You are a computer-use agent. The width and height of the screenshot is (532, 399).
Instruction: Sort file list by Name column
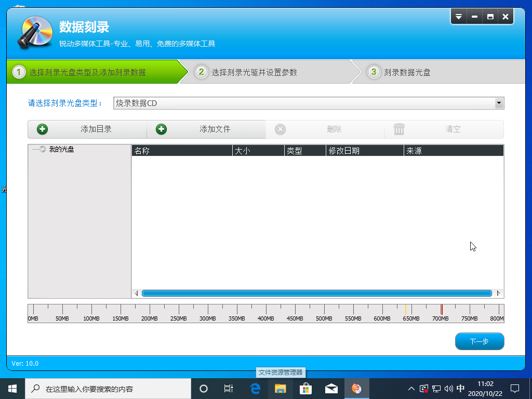(x=181, y=151)
